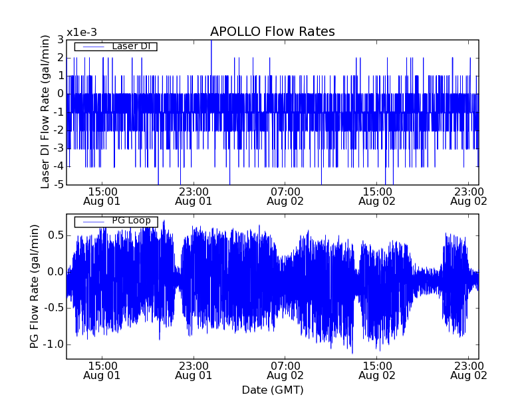Click the -5 y-axis tick on Laser DI plot

click(59, 184)
